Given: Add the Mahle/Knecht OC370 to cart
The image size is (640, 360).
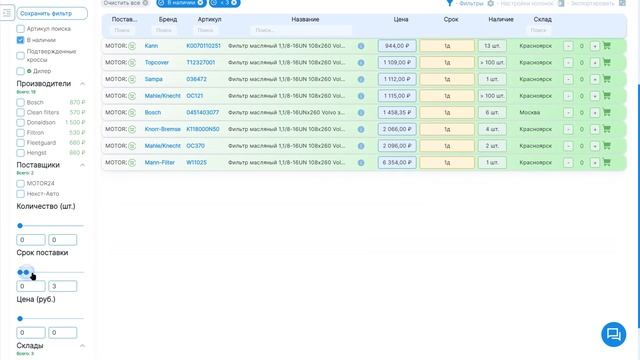Looking at the screenshot, I should (x=607, y=146).
